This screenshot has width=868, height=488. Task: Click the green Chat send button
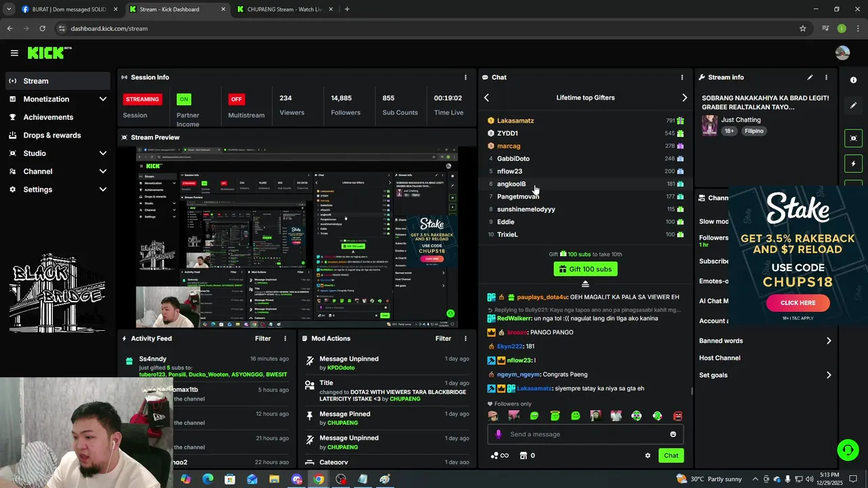671,455
